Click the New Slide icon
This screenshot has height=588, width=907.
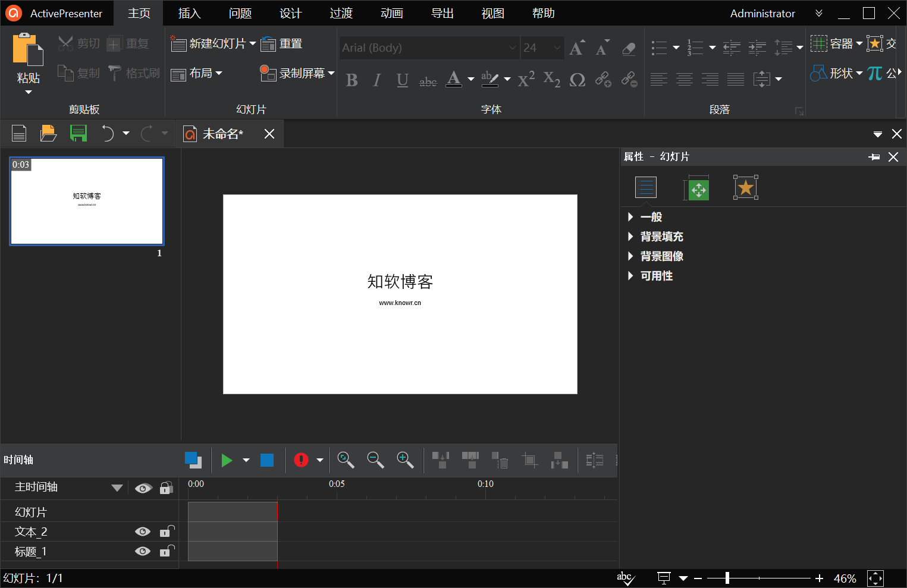click(x=178, y=43)
